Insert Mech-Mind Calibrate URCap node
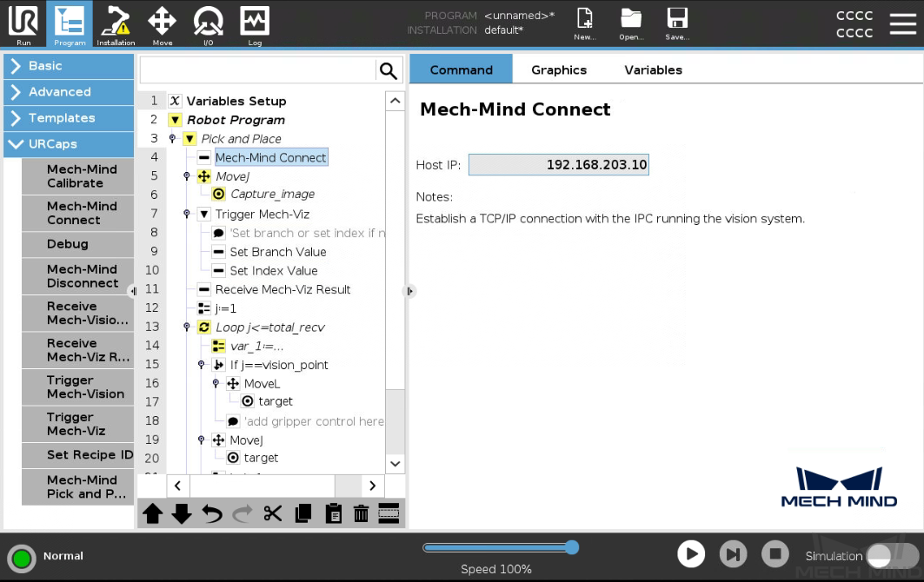This screenshot has width=924, height=582. (x=77, y=176)
